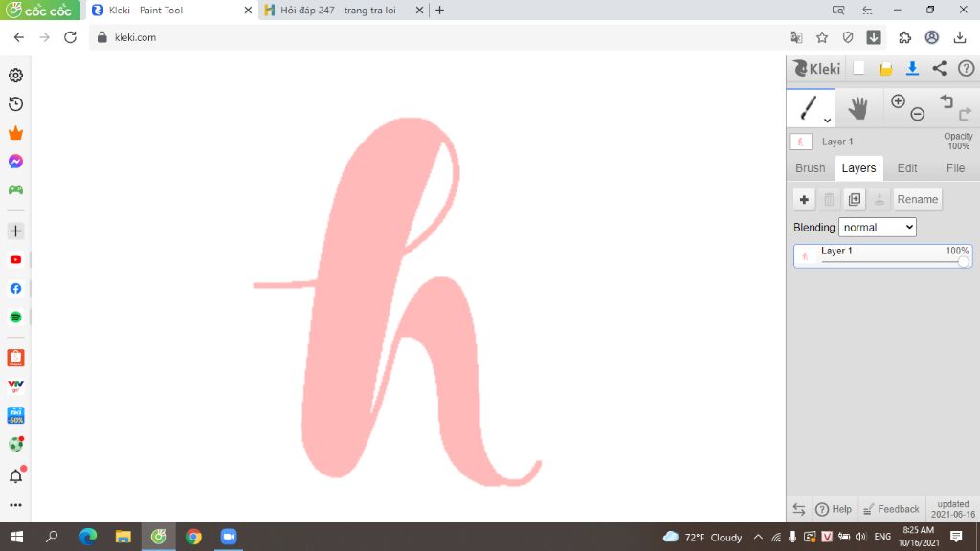Undo the last stroke
This screenshot has height=551, width=980.
(947, 101)
